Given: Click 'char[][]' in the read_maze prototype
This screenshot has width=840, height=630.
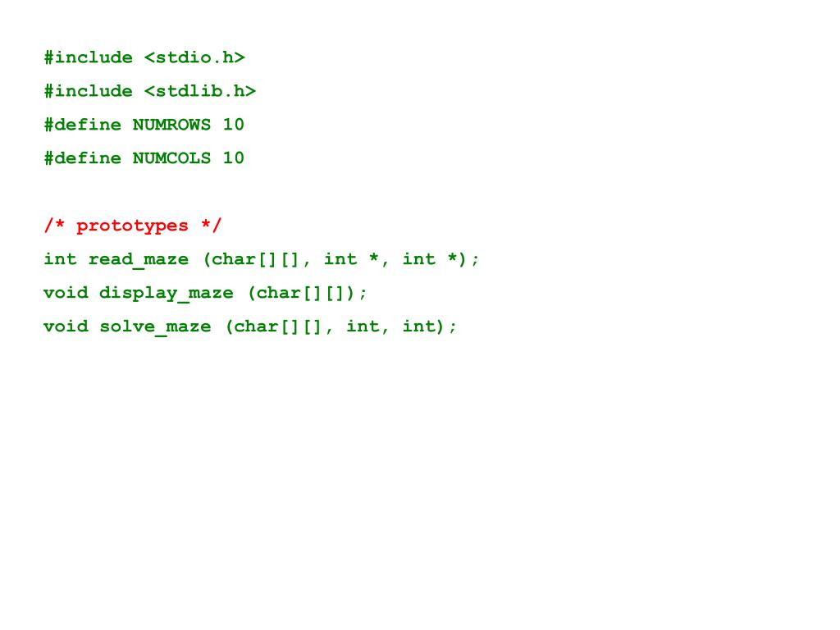Looking at the screenshot, I should click(256, 259).
